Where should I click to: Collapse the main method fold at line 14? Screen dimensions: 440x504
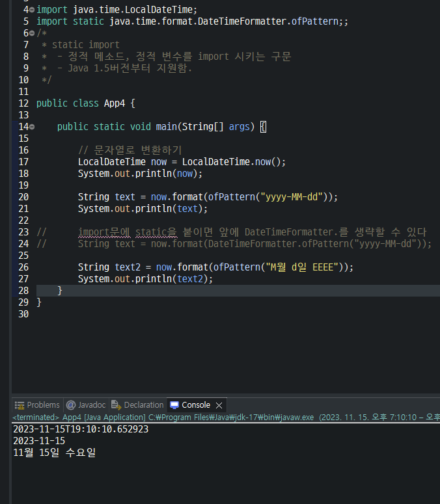[x=32, y=127]
